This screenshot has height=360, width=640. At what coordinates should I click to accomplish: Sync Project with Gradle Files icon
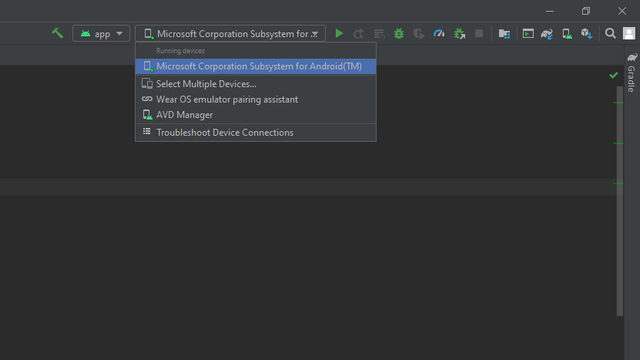[547, 33]
